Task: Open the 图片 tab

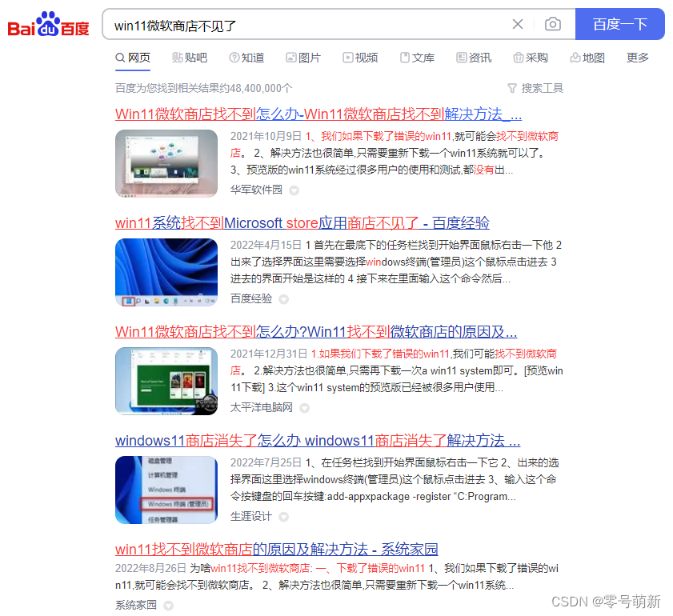Action: pyautogui.click(x=303, y=58)
